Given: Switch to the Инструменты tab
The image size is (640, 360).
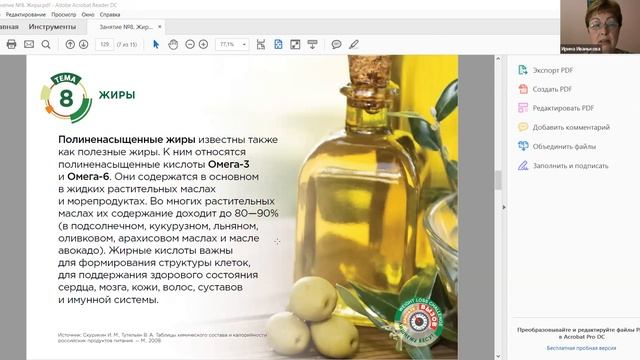Looking at the screenshot, I should click(52, 27).
